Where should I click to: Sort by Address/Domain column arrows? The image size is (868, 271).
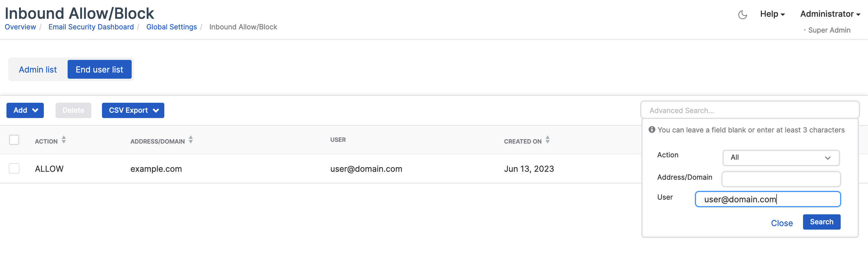[191, 140]
